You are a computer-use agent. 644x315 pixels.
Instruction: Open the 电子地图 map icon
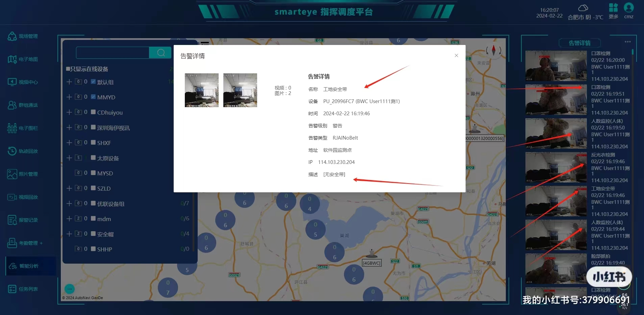(x=12, y=59)
